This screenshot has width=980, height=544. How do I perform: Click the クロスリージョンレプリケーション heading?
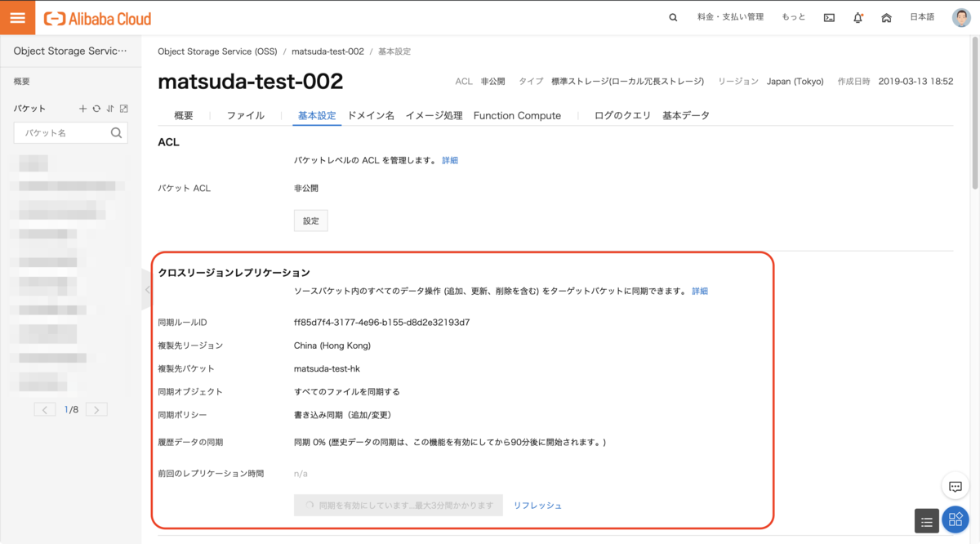[234, 272]
